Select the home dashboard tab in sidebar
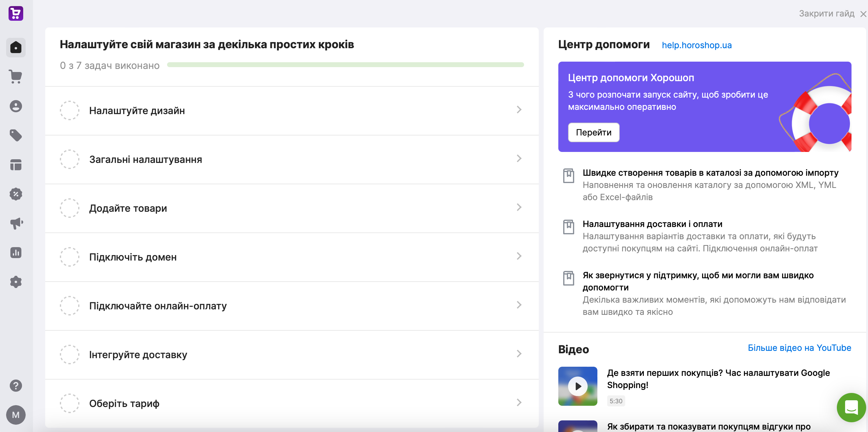Viewport: 868px width, 432px height. (16, 48)
